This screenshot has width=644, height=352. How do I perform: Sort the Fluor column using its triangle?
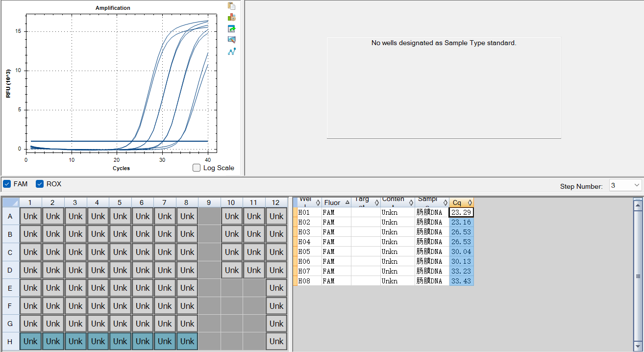(x=347, y=202)
